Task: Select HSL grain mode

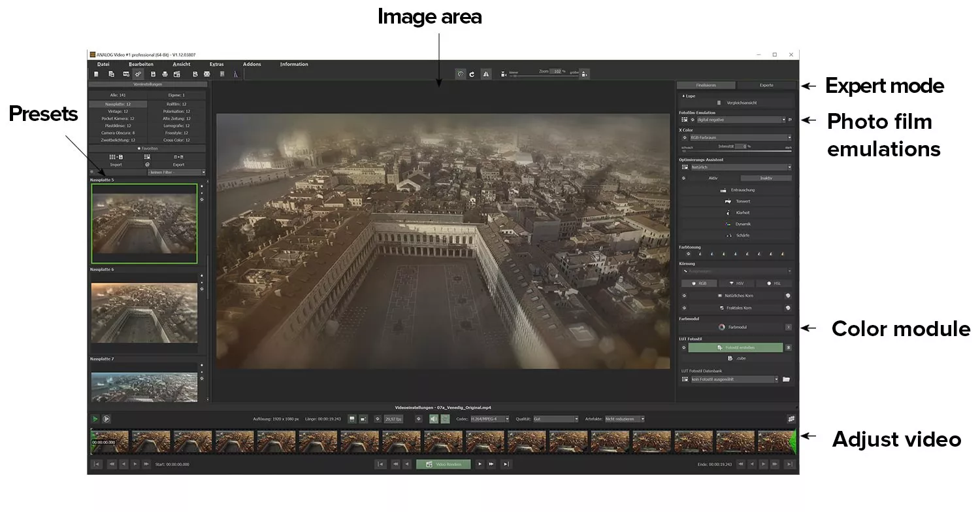Action: pos(774,284)
